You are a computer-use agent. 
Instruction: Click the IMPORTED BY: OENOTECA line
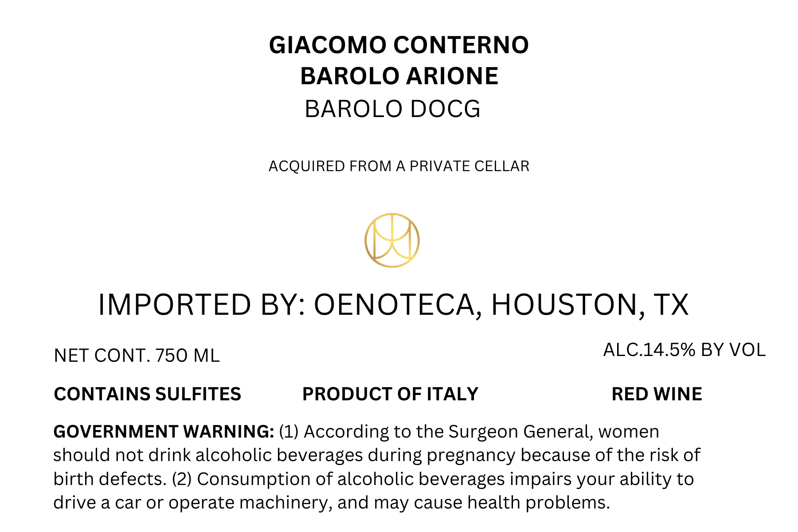tap(393, 305)
